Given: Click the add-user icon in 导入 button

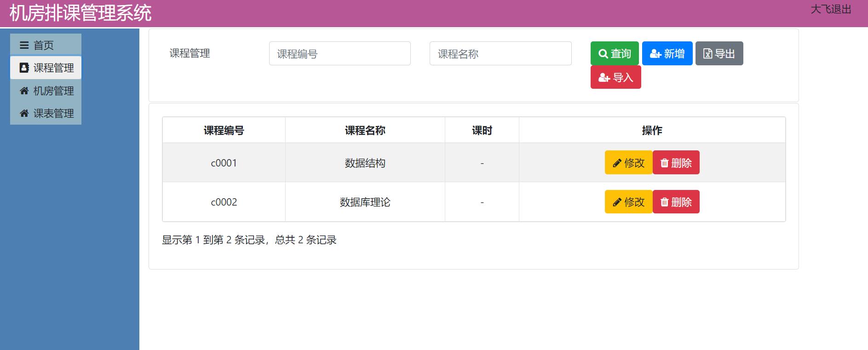Looking at the screenshot, I should coord(604,78).
